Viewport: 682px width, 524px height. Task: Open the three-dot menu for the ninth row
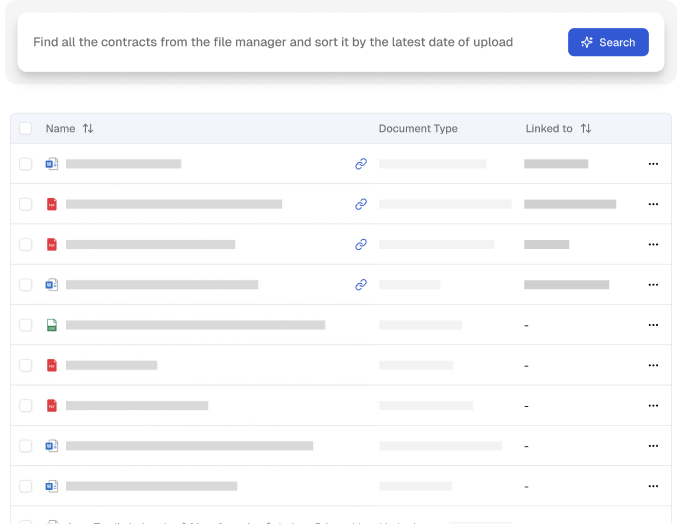(653, 486)
